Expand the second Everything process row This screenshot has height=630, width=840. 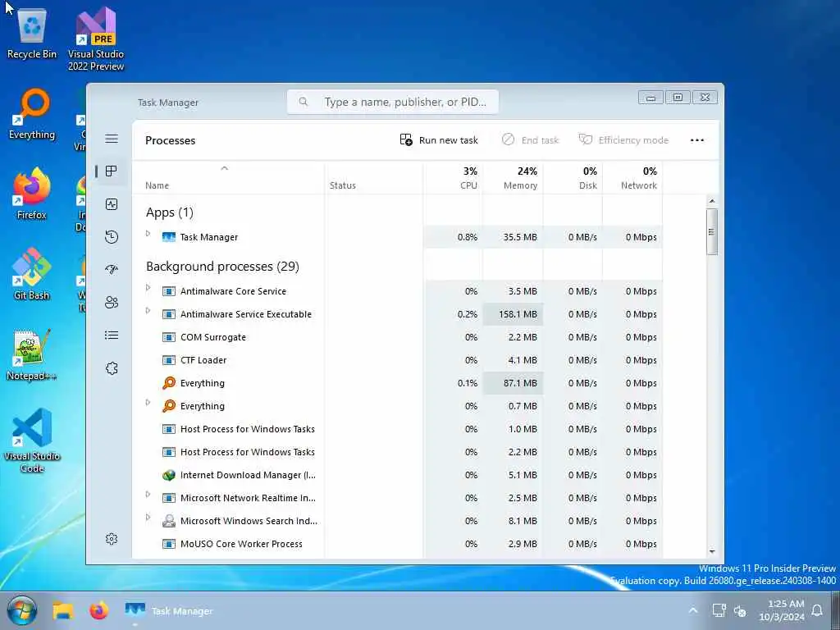(148, 402)
